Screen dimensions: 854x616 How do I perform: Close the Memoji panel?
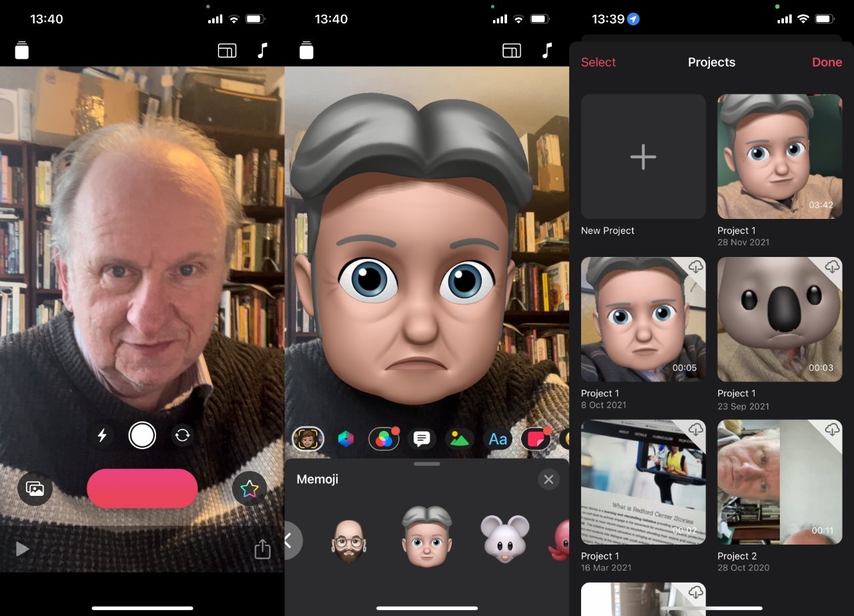coord(548,479)
